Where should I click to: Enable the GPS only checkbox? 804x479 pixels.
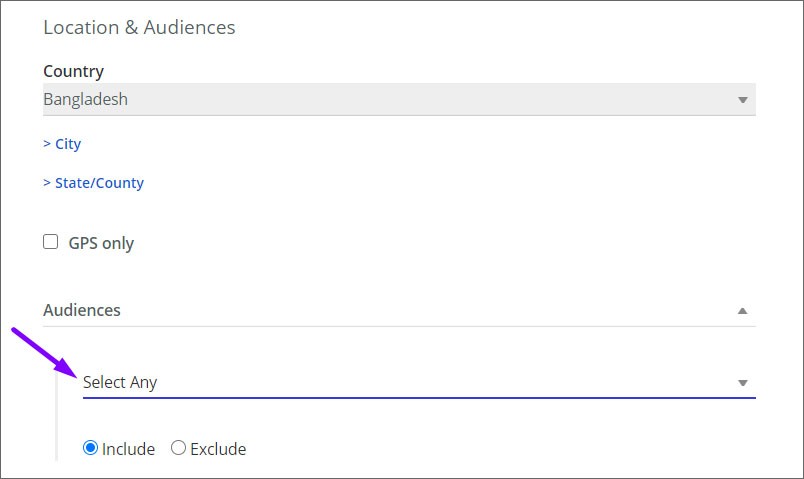[50, 242]
